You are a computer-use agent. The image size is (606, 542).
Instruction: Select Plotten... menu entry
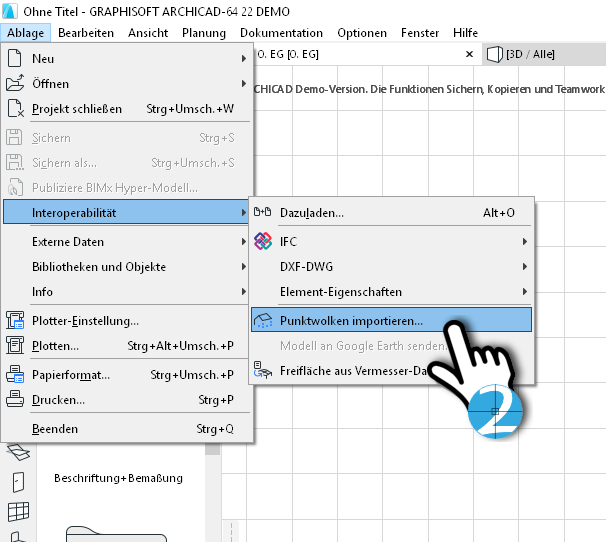[x=128, y=345]
